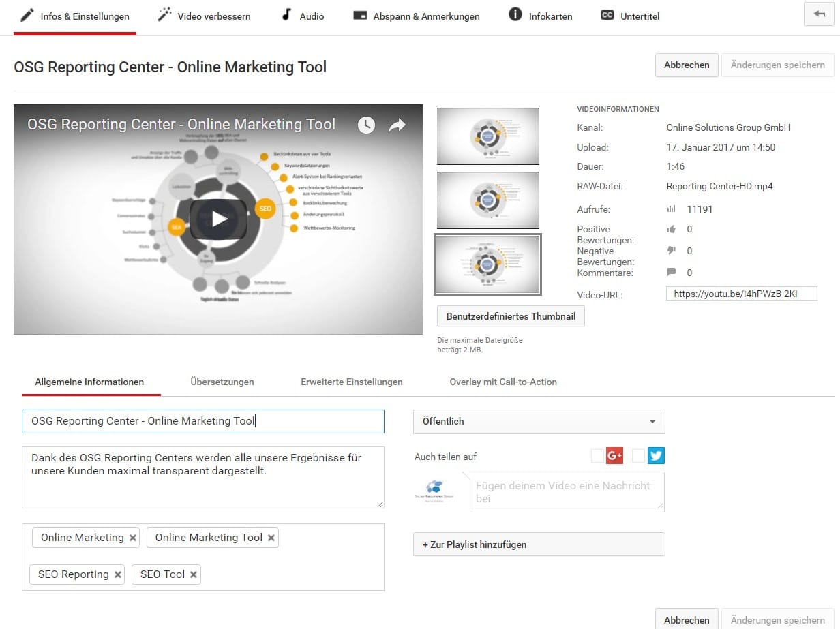Screen dimensions: 840x629
Task: Click the Google+ share icon
Action: tap(614, 455)
